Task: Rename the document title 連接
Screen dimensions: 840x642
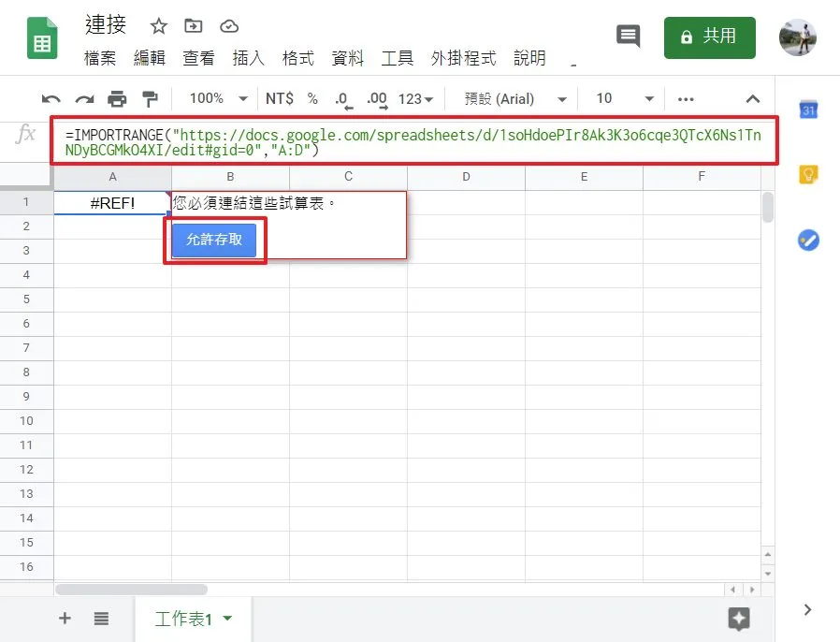Action: [x=106, y=25]
